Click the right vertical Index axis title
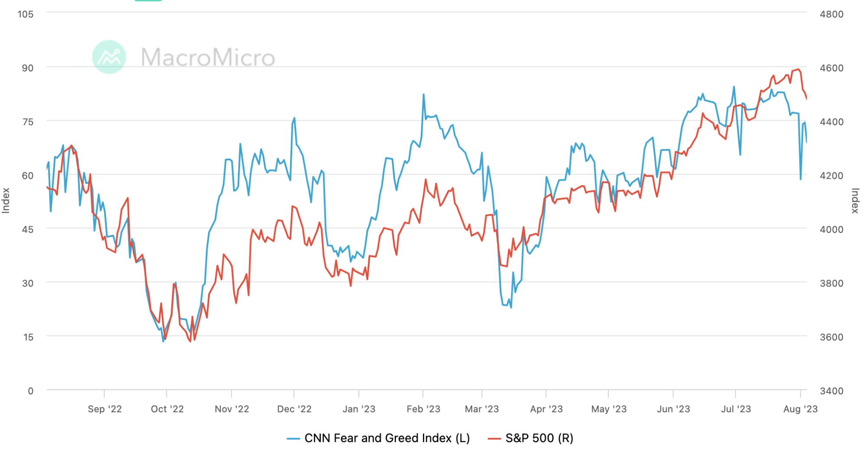 pos(855,201)
